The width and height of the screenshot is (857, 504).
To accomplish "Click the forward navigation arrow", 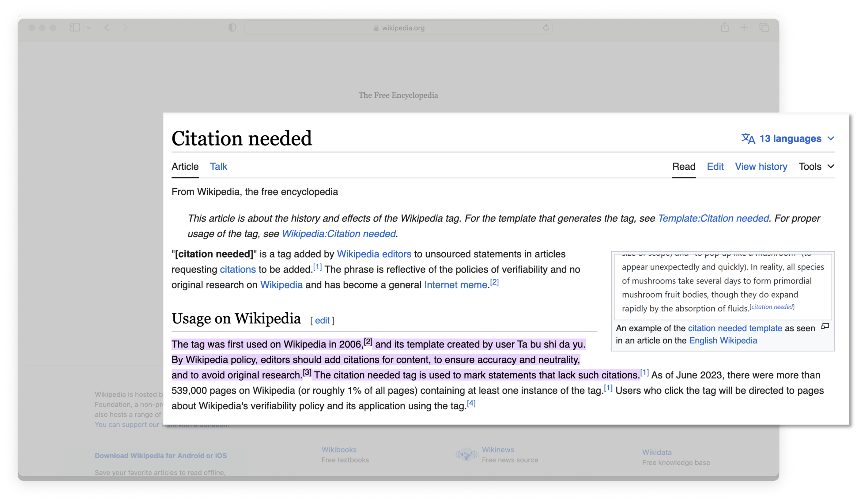I will coord(126,28).
